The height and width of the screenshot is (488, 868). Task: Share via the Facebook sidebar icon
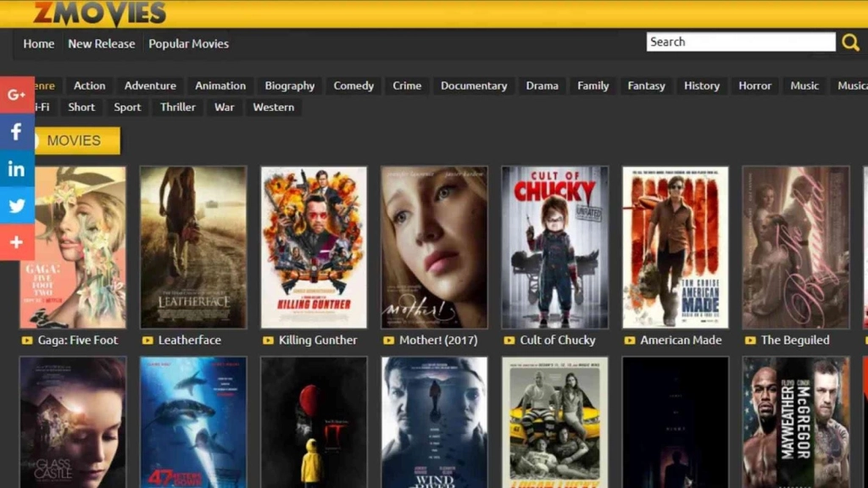17,131
